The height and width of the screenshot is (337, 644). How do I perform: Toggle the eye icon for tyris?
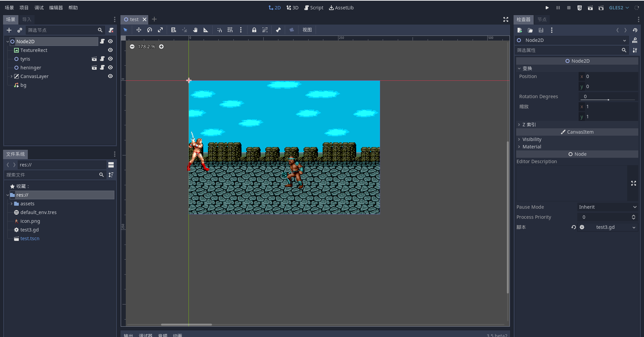pyautogui.click(x=110, y=59)
